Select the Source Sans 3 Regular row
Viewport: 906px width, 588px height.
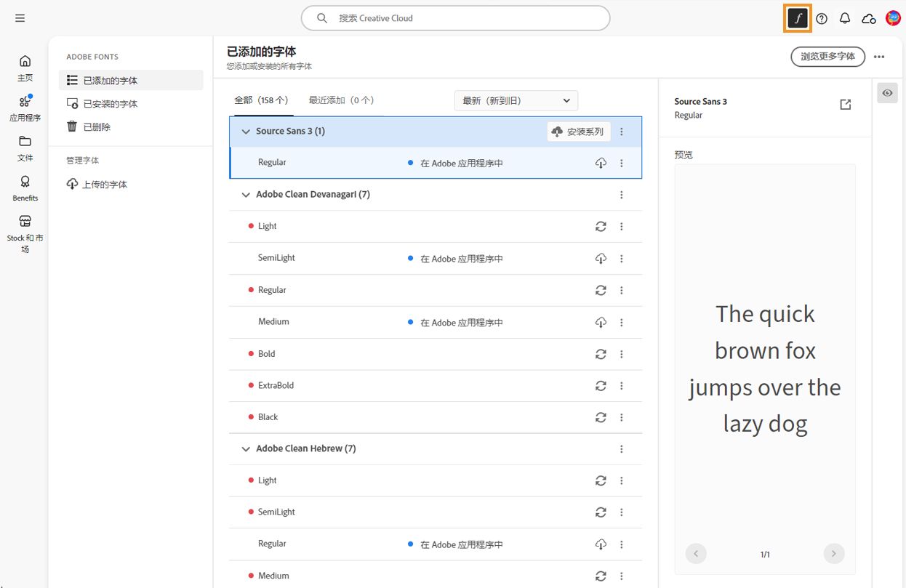(x=436, y=163)
